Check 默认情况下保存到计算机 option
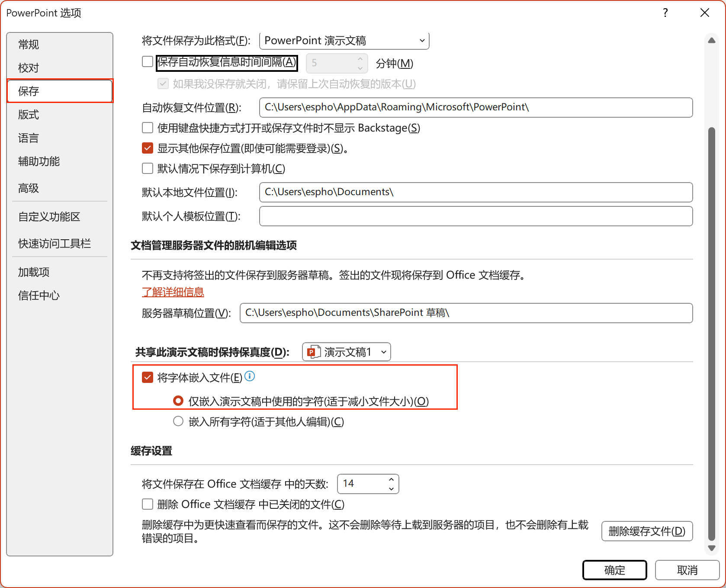Screen dimensions: 726x588 (148, 168)
